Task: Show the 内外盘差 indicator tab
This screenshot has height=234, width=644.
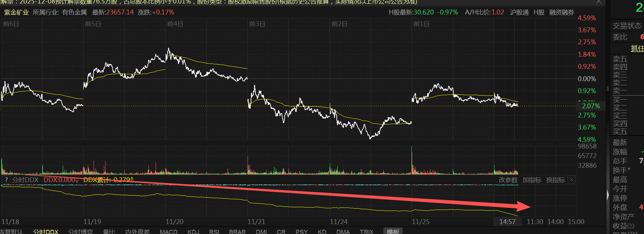Action: [x=138, y=232]
